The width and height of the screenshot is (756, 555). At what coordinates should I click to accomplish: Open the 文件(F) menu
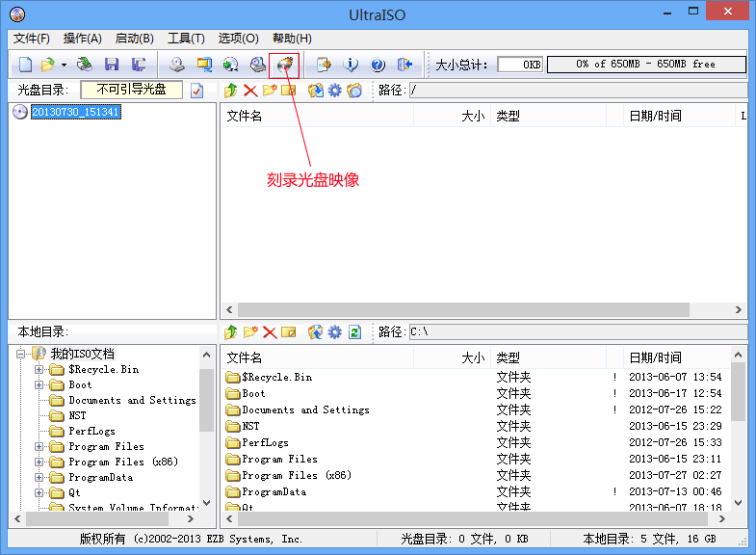coord(32,39)
